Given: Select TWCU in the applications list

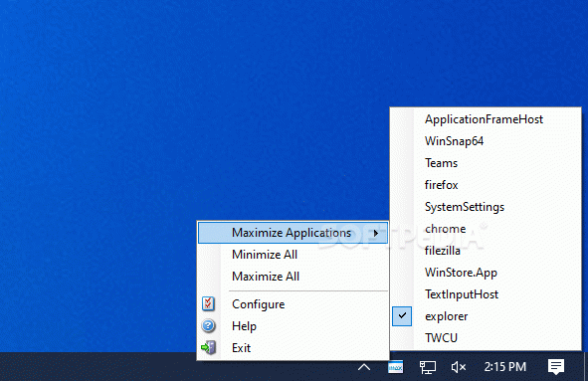Looking at the screenshot, I should pyautogui.click(x=486, y=338).
